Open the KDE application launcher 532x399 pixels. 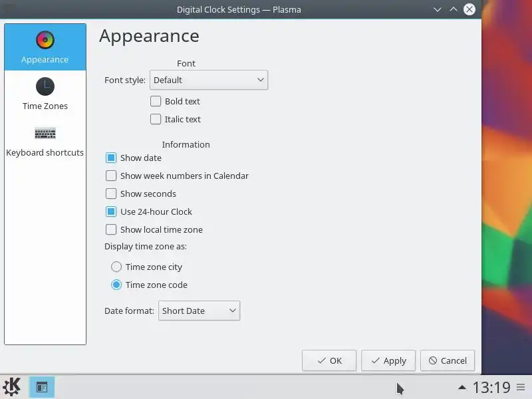(12, 387)
